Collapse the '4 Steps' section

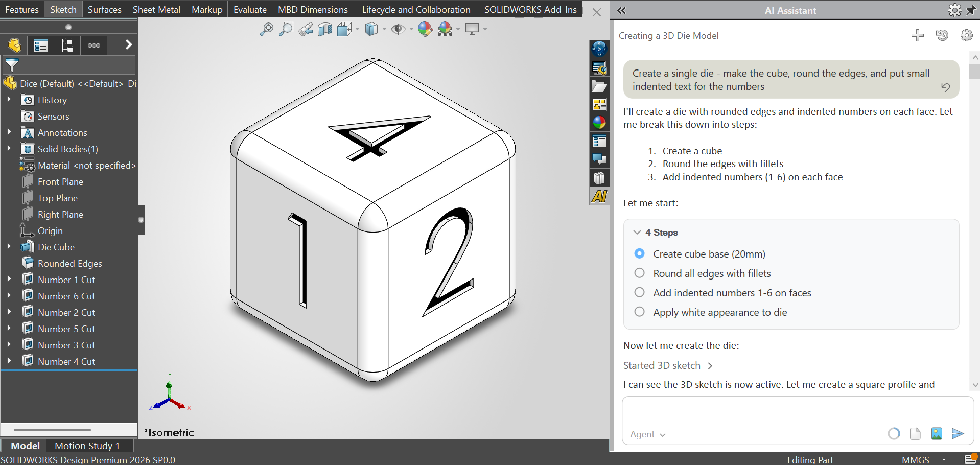click(x=637, y=232)
